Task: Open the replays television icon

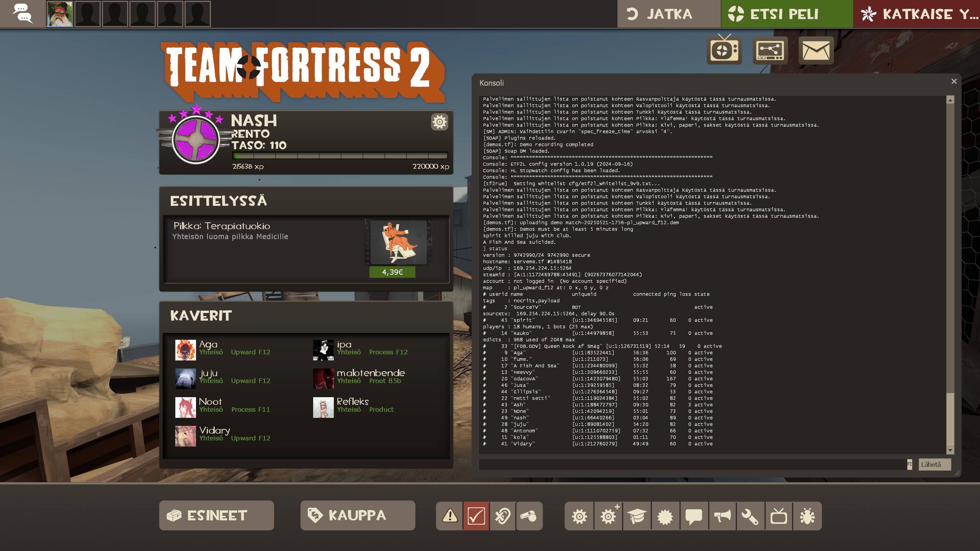Action: click(x=779, y=516)
